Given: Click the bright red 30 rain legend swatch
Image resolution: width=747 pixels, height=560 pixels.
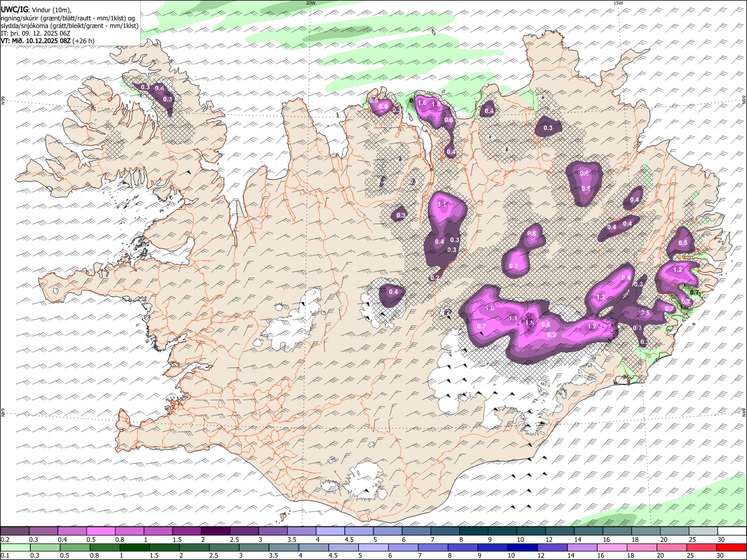Looking at the screenshot, I should [x=731, y=548].
